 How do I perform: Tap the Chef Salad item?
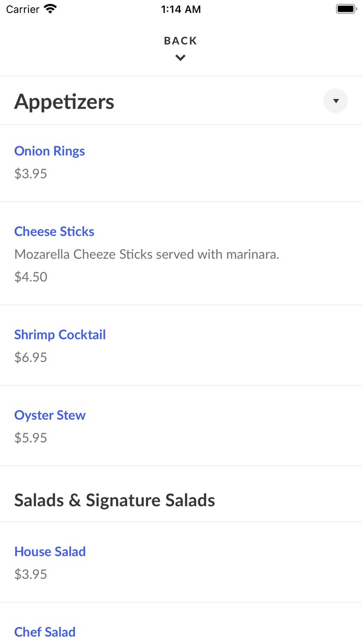45,632
